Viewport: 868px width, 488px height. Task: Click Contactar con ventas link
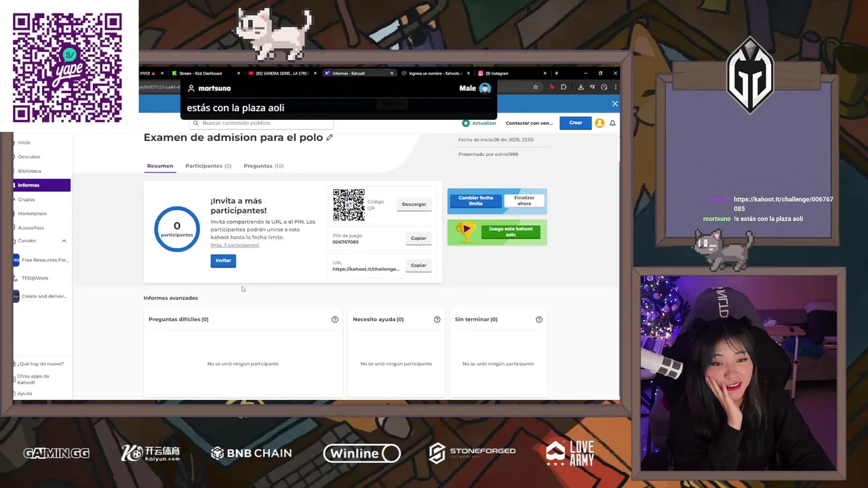[x=529, y=123]
